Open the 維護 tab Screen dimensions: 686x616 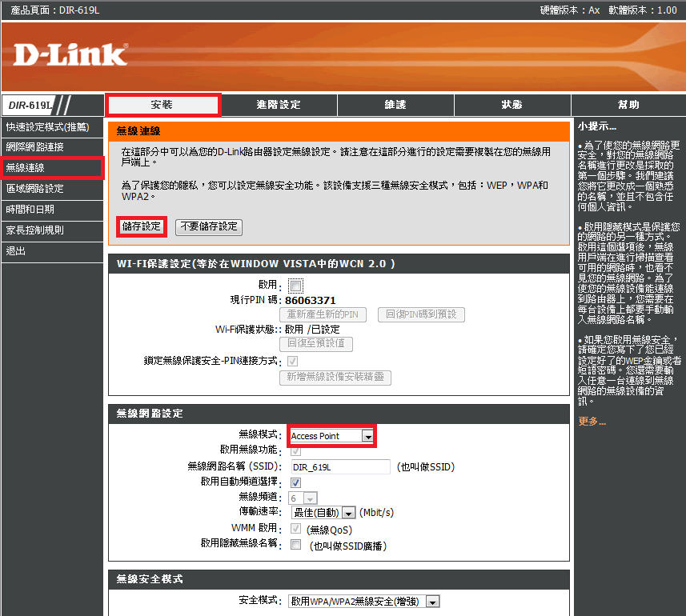[x=395, y=105]
